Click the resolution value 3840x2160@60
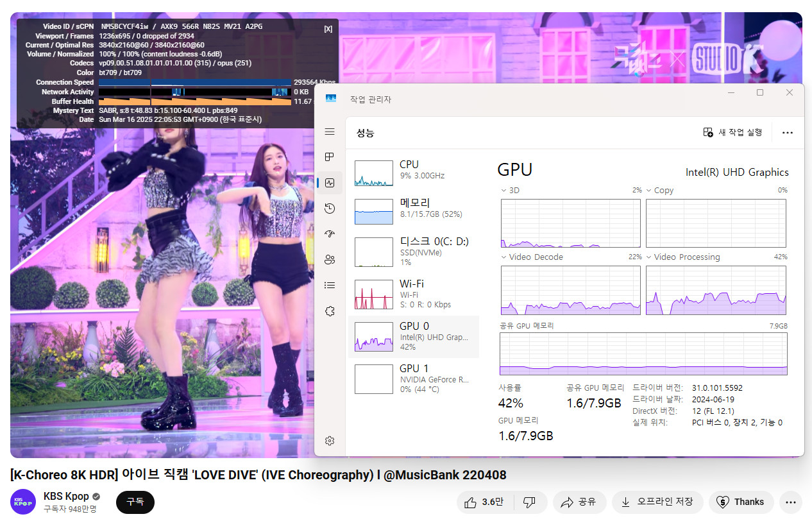The width and height of the screenshot is (812, 521). [x=152, y=45]
